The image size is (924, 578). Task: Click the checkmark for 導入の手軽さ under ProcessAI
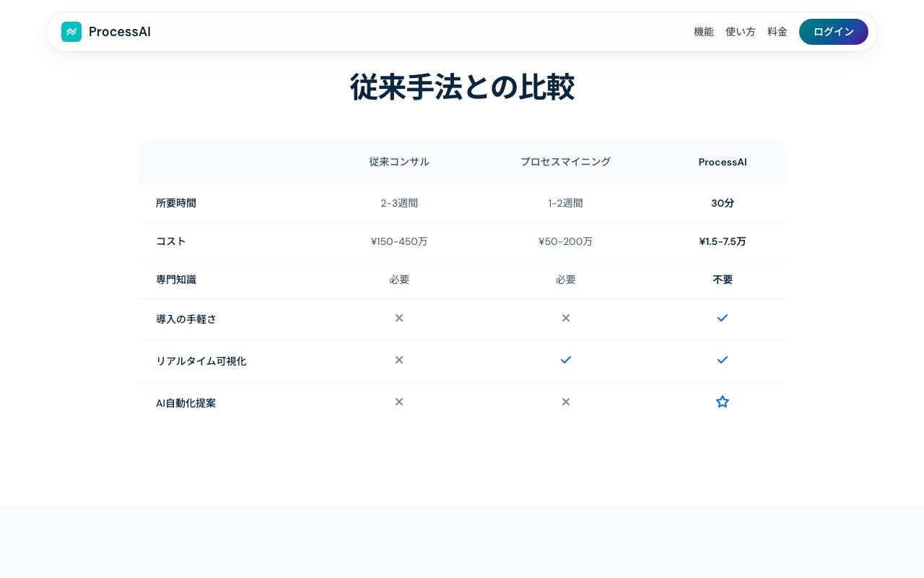pyautogui.click(x=723, y=318)
